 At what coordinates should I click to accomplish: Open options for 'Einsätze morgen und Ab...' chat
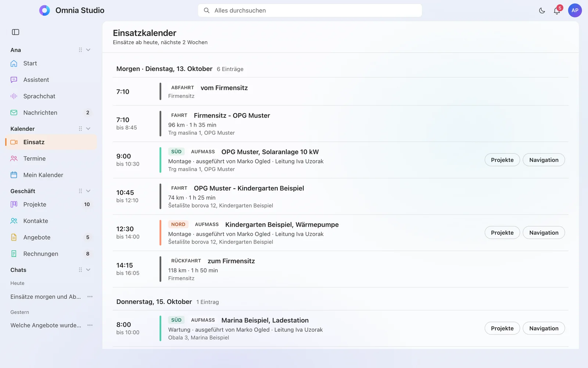coord(90,297)
